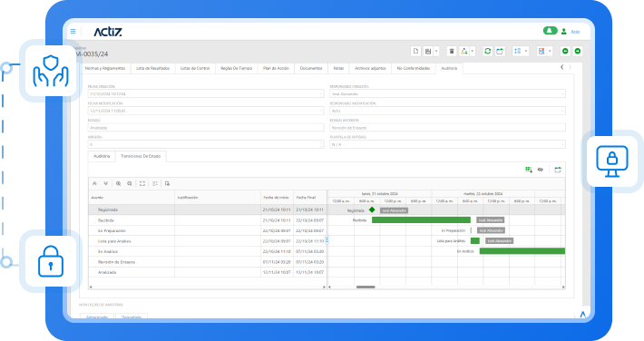Screen dimensions: 644x341
Task: Click the Gantt task details icon
Action: click(155, 183)
